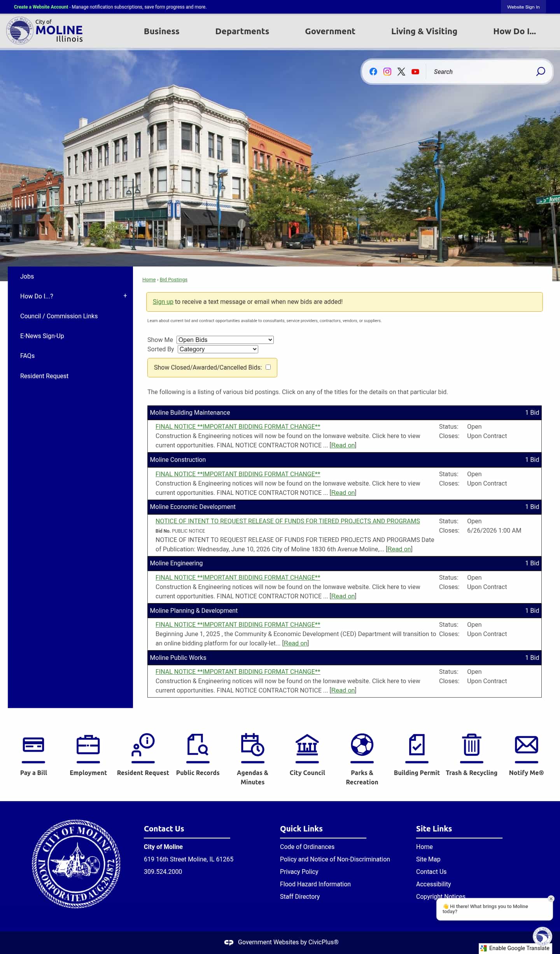
Task: Click the Pay a Bill icon
Action: (33, 745)
